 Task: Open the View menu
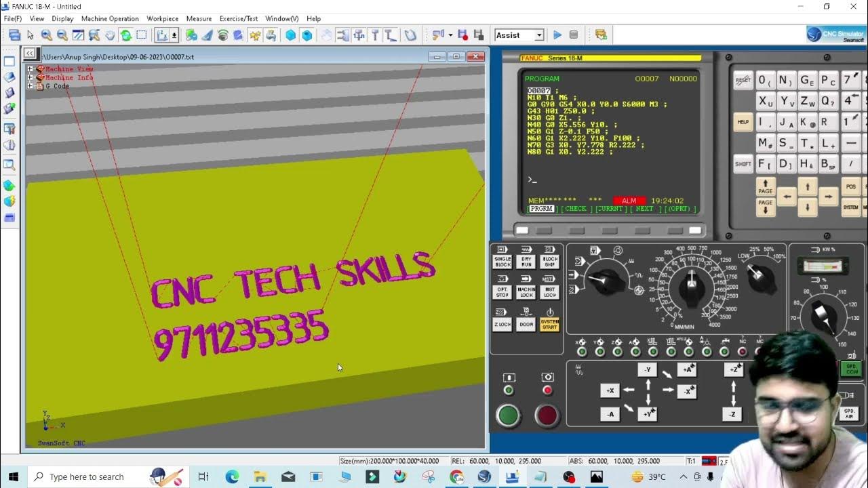(37, 18)
